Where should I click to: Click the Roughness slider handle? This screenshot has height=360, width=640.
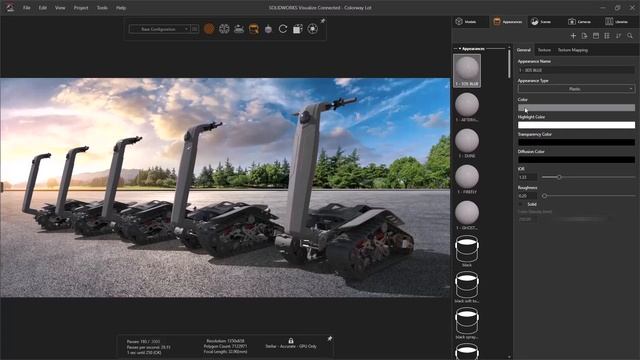click(x=544, y=196)
